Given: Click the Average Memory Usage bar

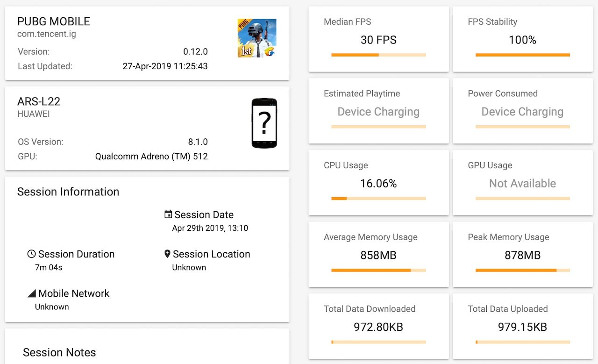Looking at the screenshot, I should tap(379, 270).
